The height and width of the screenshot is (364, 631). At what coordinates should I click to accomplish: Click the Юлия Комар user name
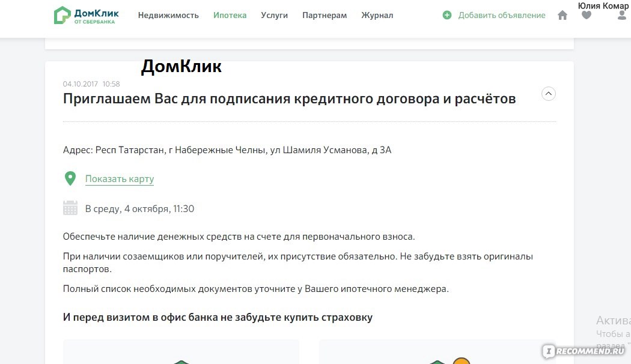[x=603, y=5]
